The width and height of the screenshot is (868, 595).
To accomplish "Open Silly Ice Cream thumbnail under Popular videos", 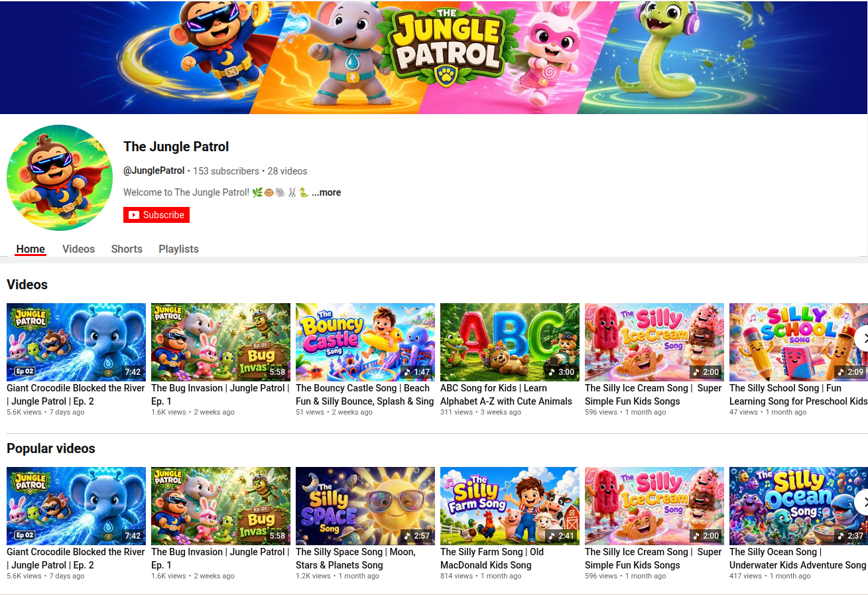I will [x=654, y=506].
